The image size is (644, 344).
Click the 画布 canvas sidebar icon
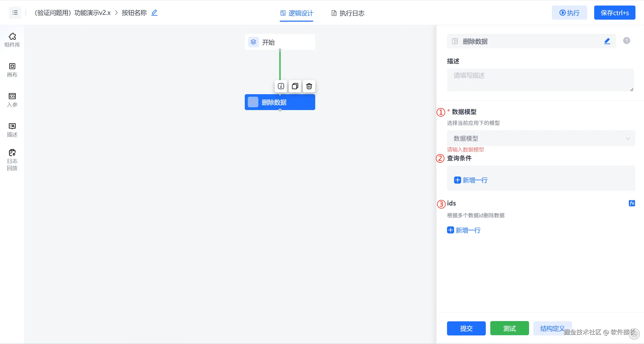pyautogui.click(x=12, y=70)
